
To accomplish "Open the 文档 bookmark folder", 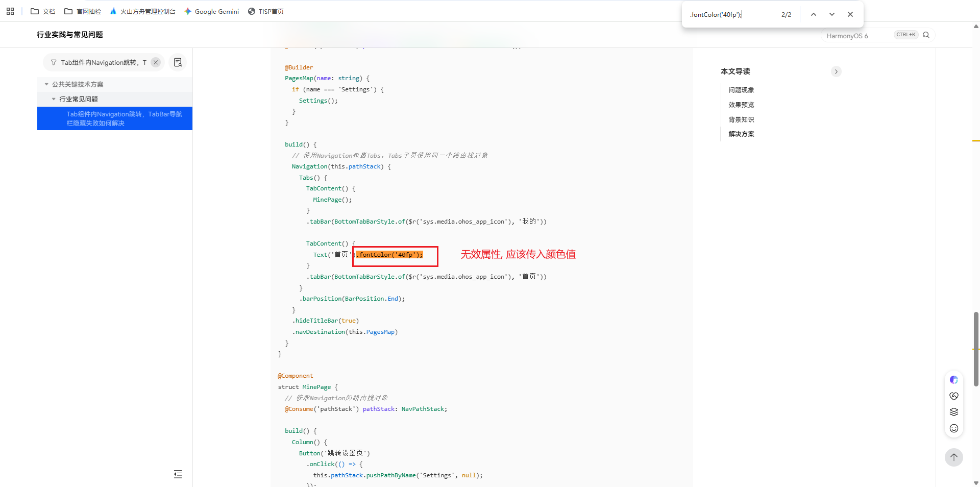I will coord(43,11).
